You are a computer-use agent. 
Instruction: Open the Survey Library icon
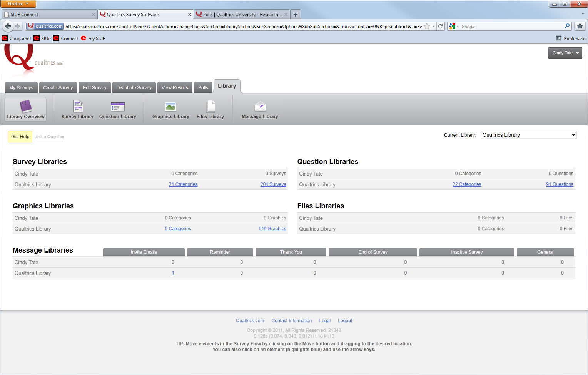(78, 106)
